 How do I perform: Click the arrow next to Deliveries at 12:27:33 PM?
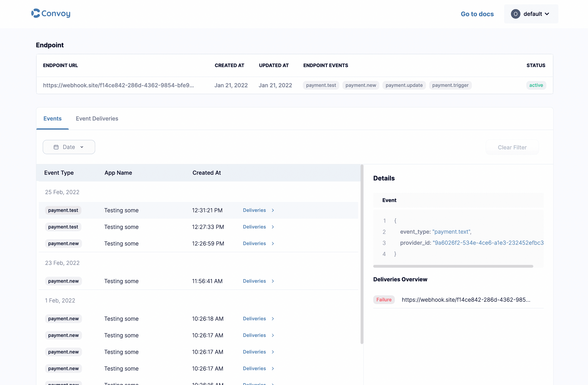point(273,227)
